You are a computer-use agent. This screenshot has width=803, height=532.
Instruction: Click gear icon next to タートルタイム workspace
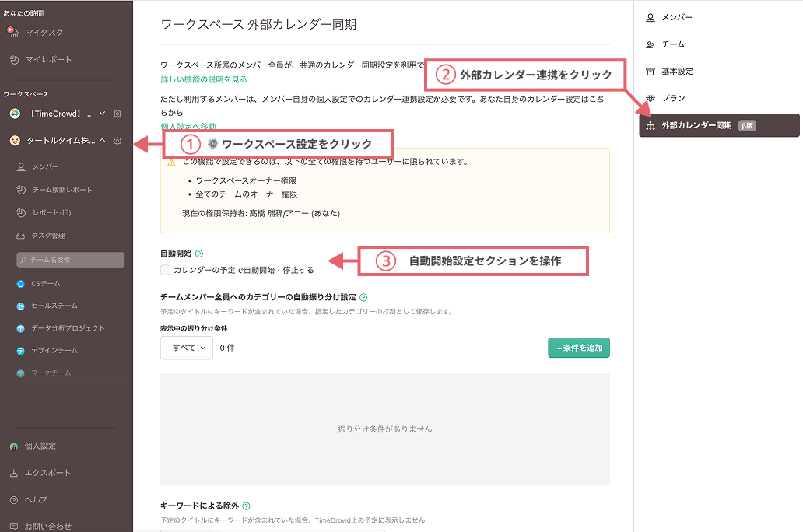click(117, 141)
